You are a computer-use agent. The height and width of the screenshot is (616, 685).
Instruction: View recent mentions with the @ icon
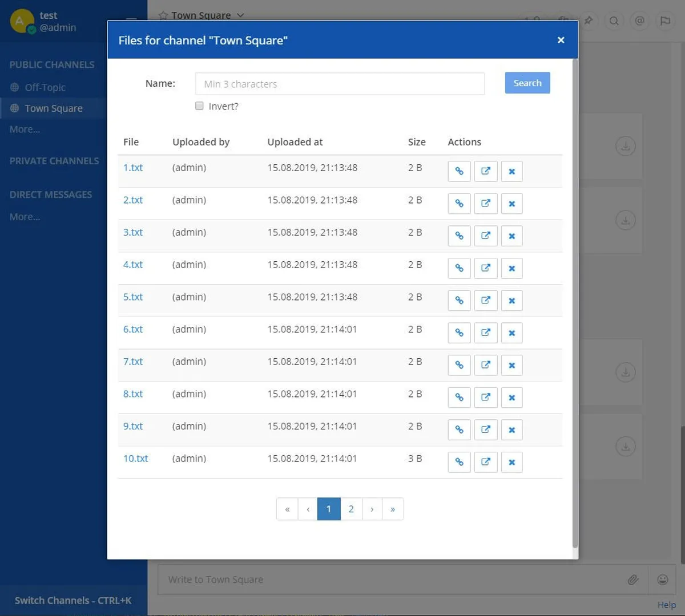(x=639, y=21)
